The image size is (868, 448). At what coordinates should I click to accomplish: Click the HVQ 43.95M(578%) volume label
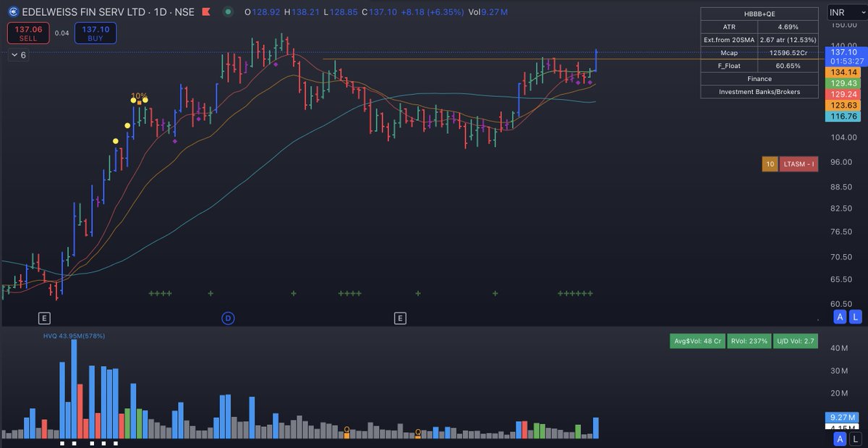click(75, 336)
